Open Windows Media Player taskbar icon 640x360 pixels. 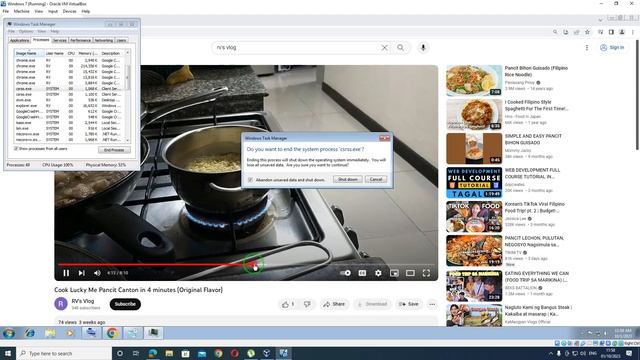[70, 333]
